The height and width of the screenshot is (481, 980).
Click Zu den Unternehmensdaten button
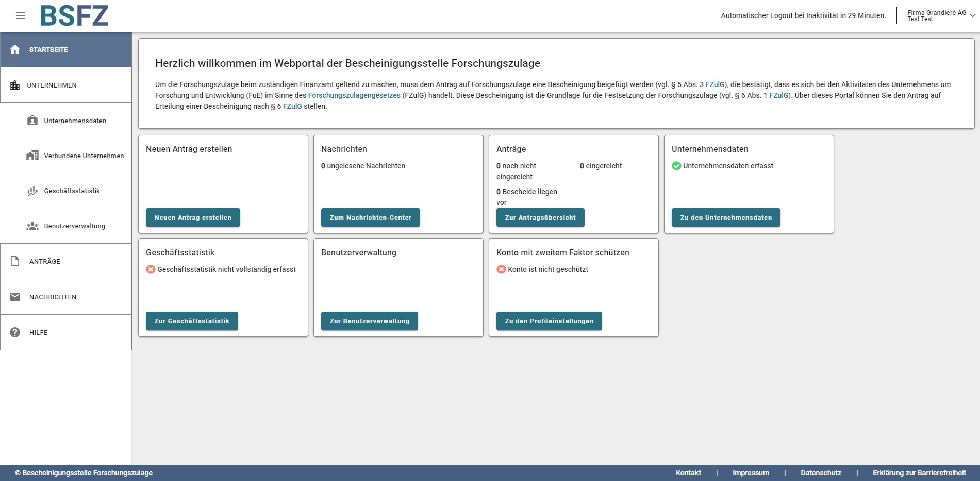[726, 217]
